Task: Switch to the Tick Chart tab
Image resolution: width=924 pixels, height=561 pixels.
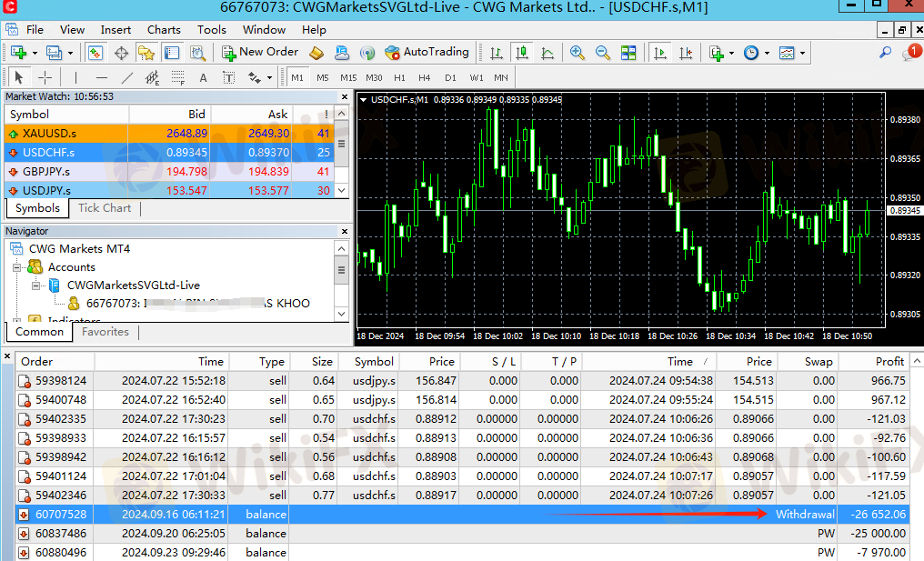Action: [105, 208]
